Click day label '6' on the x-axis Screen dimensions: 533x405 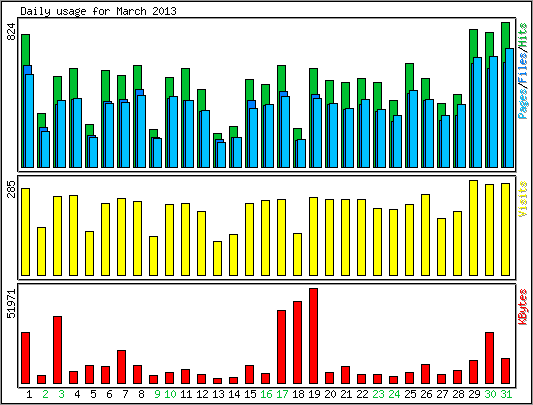(x=109, y=394)
